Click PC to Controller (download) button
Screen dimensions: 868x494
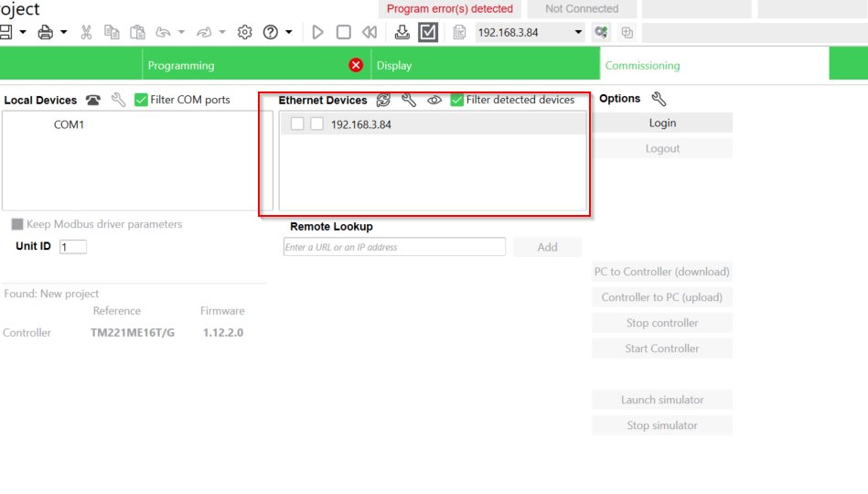(662, 272)
